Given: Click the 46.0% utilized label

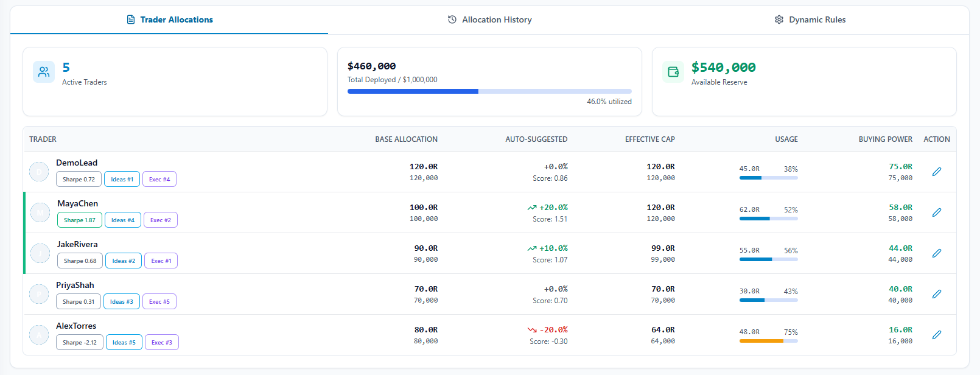Looking at the screenshot, I should [609, 102].
